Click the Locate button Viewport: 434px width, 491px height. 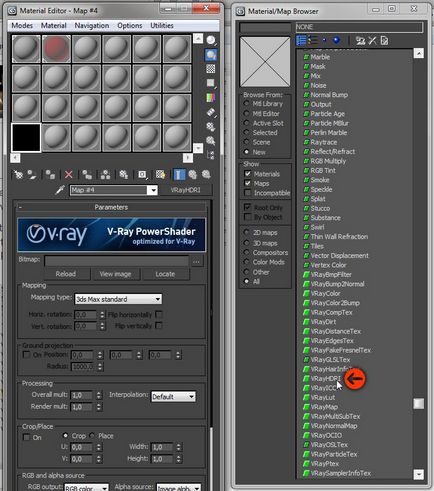[165, 274]
